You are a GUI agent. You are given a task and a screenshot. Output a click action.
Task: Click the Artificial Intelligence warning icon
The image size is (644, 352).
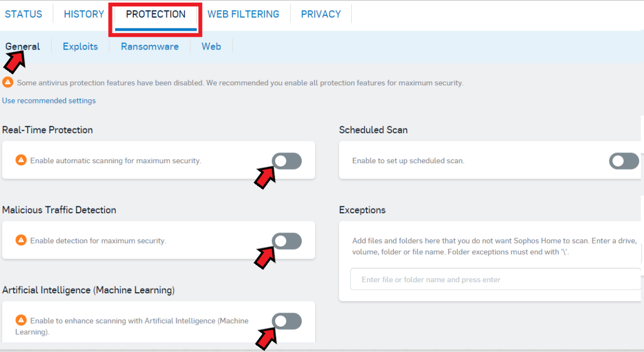click(x=21, y=320)
